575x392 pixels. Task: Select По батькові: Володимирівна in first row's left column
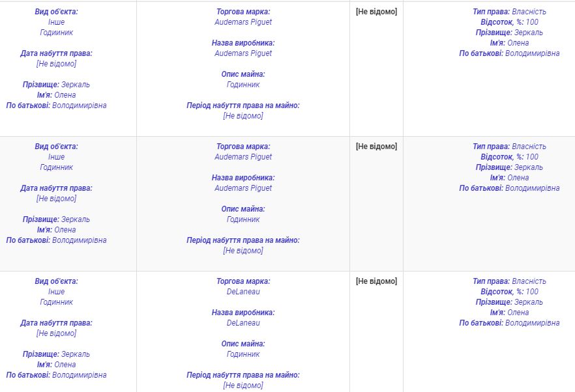[56, 105]
